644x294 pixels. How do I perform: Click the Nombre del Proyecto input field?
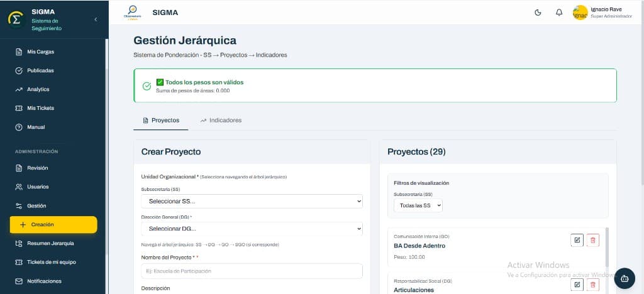pos(252,271)
